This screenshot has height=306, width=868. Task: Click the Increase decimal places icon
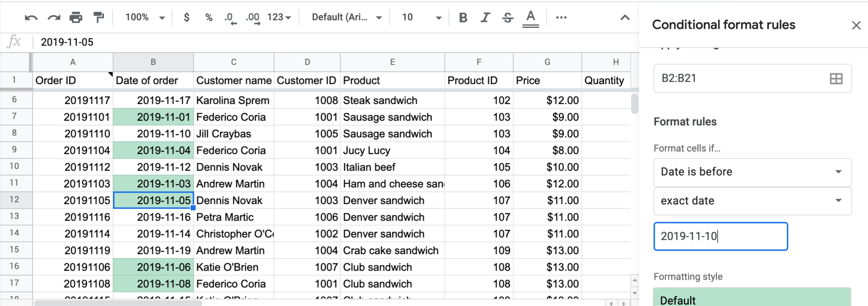(253, 17)
